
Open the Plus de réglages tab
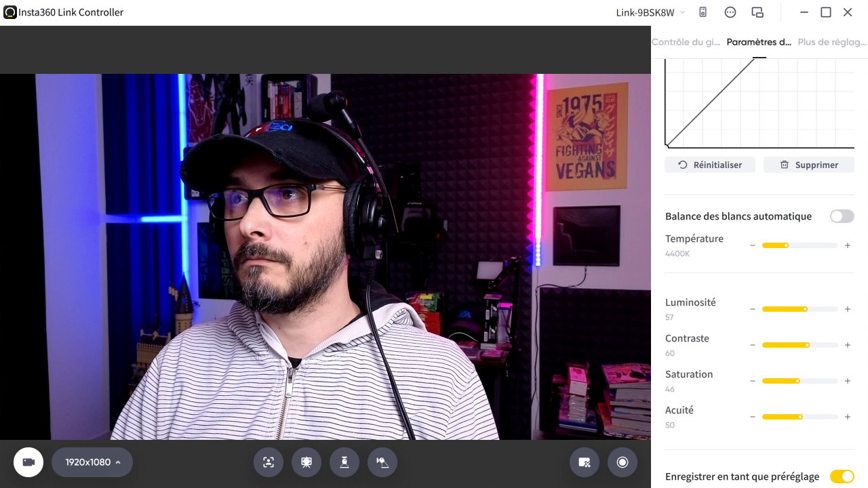[831, 42]
